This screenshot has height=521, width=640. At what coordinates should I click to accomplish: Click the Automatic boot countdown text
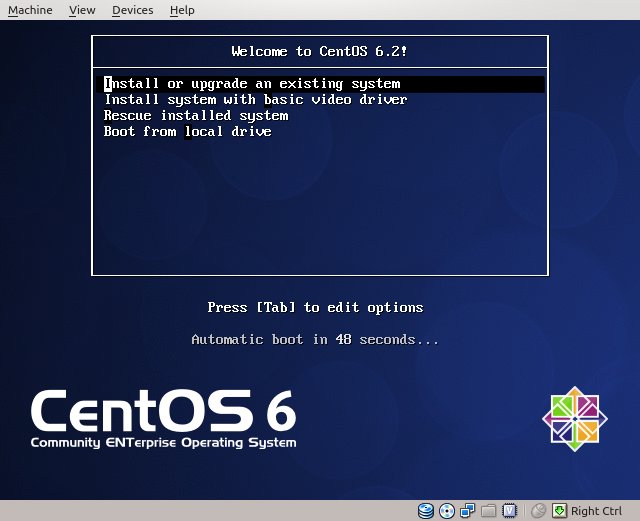315,339
